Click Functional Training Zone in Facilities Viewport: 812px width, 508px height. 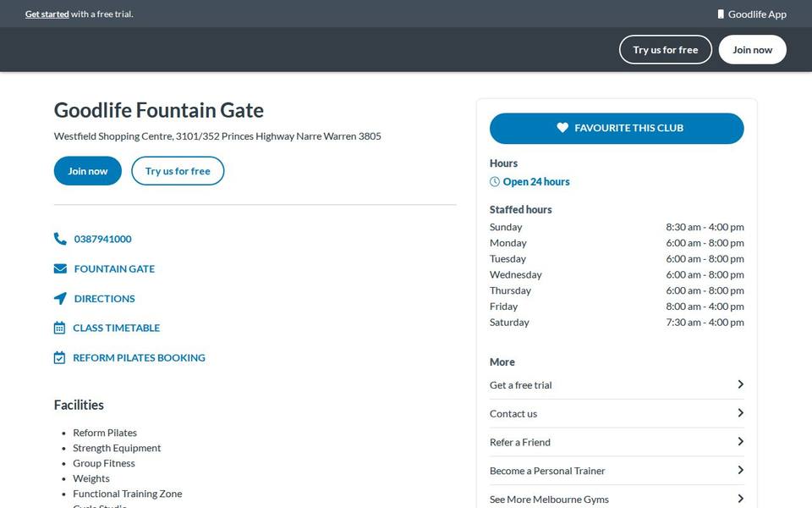tap(128, 494)
